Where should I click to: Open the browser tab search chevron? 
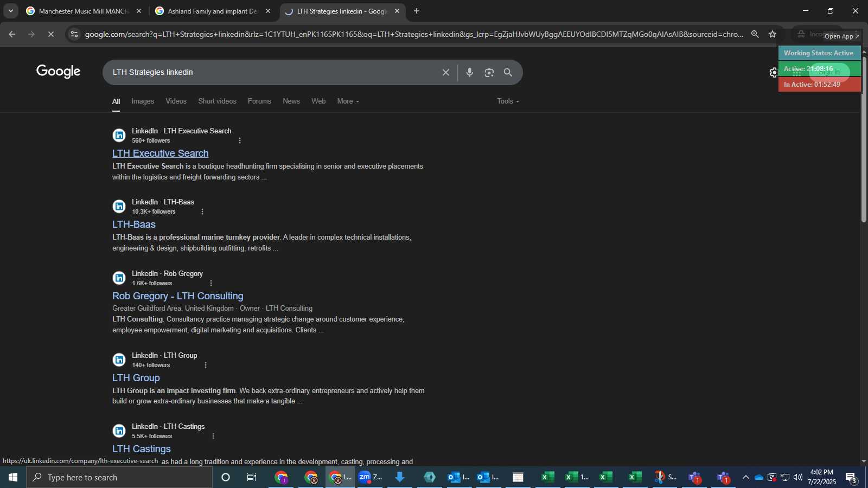(11, 11)
